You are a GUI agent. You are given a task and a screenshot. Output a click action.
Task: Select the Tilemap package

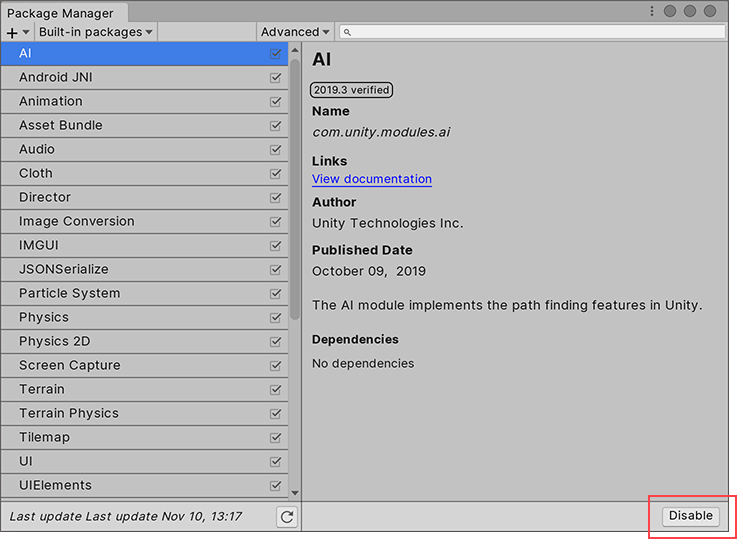pos(144,438)
